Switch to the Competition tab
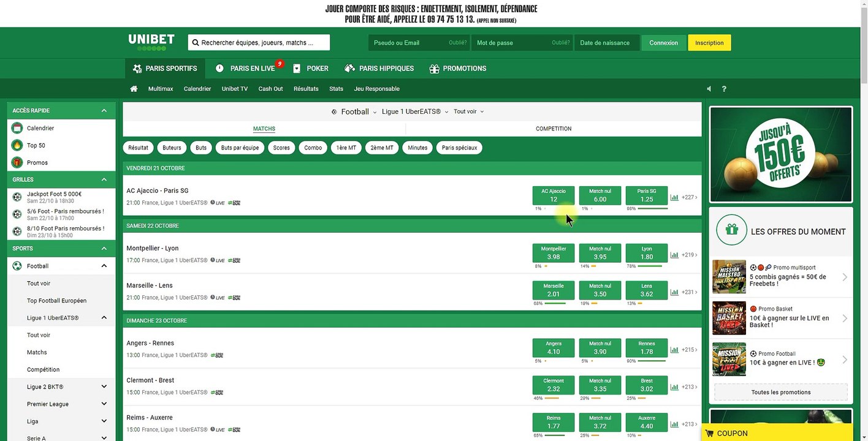868x441 pixels. [x=554, y=129]
